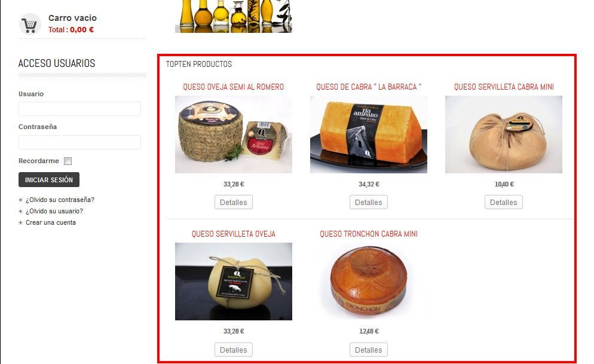Toggle the Recordarme checkbox
The height and width of the screenshot is (364, 594).
click(x=68, y=161)
